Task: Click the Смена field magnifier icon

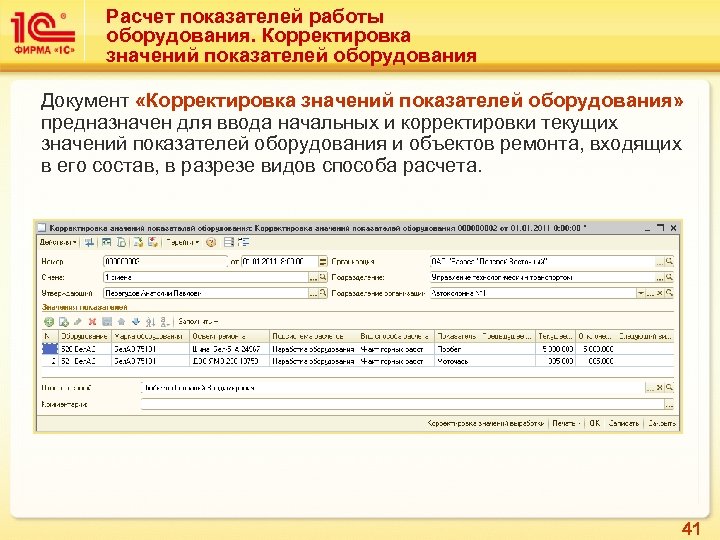Action: pos(323,277)
